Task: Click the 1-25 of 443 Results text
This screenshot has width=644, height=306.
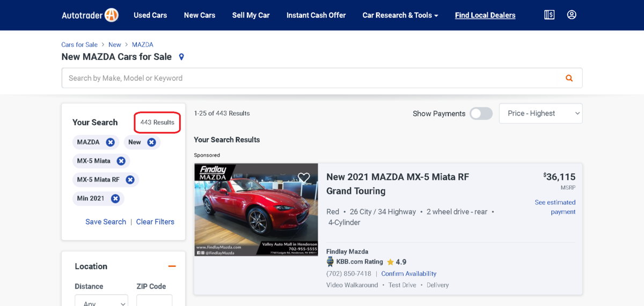Action: 222,114
